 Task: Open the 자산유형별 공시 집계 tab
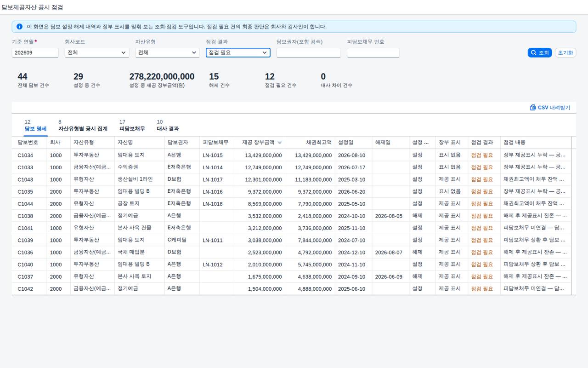point(83,126)
